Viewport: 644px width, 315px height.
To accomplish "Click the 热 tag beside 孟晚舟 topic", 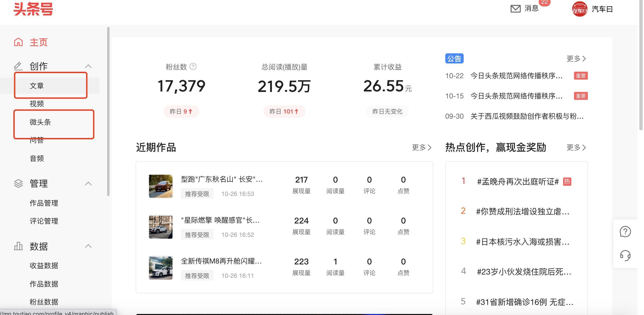I will pos(567,181).
